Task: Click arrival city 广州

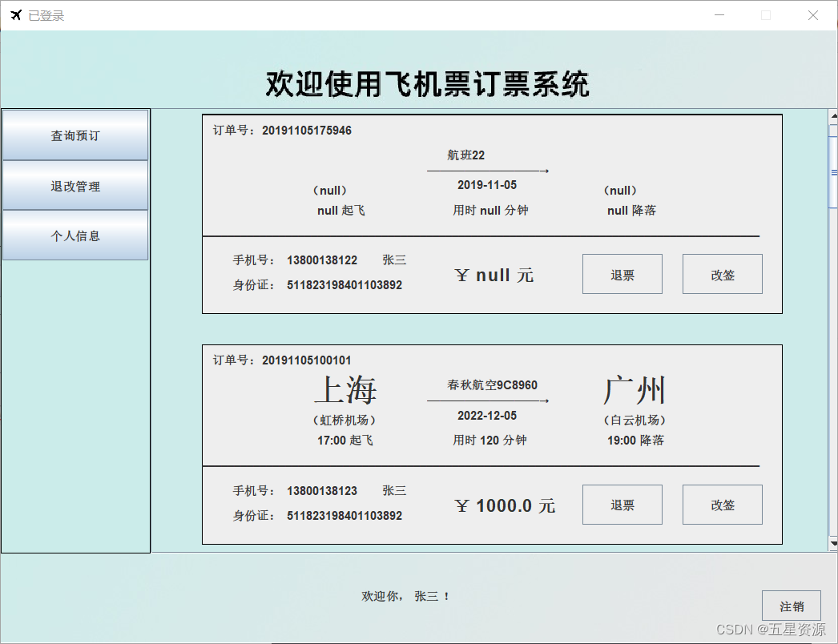Action: 635,389
